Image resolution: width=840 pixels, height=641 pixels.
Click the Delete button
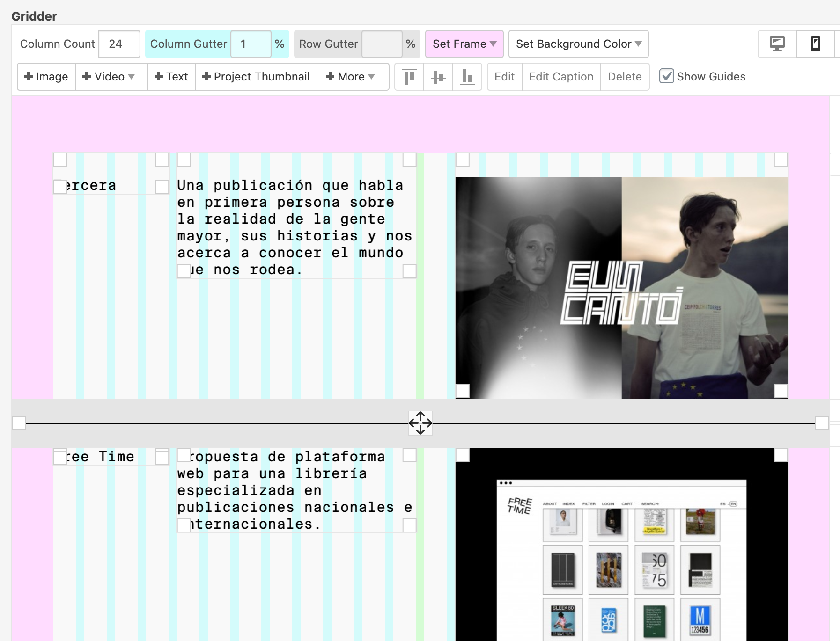[x=625, y=77]
